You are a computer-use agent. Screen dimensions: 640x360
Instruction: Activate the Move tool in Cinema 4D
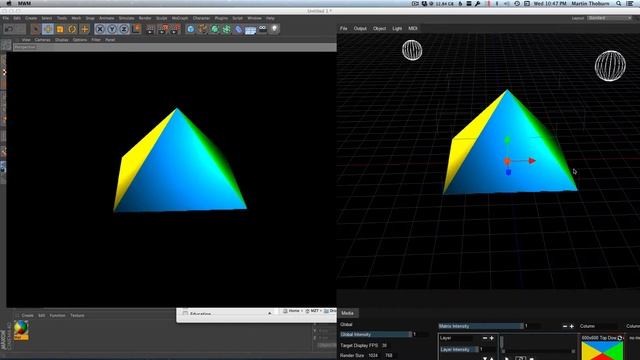(x=48, y=29)
